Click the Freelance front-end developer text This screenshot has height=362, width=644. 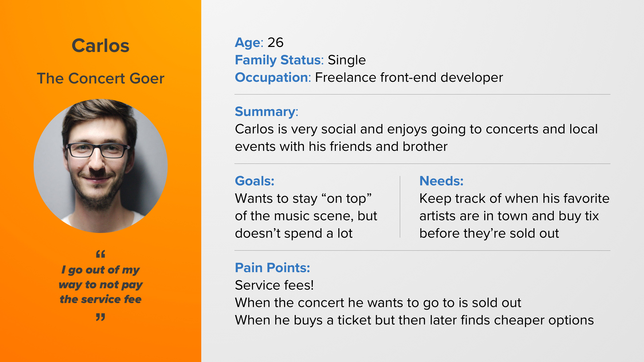coord(409,77)
